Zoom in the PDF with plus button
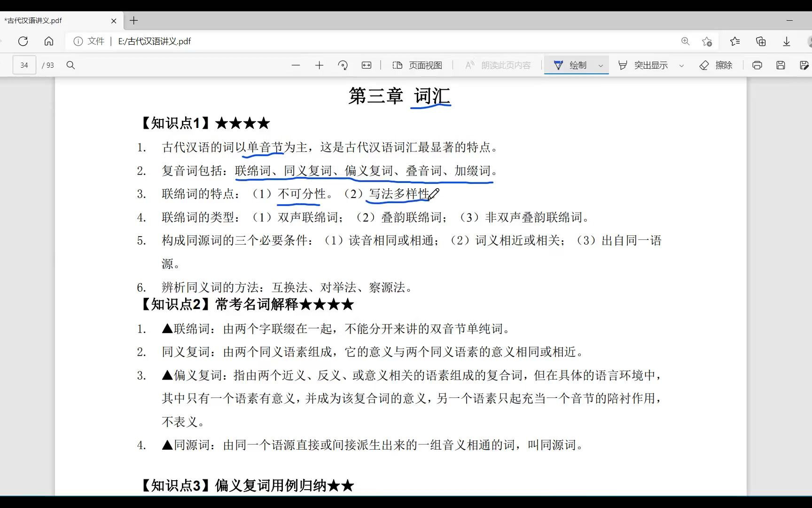This screenshot has height=508, width=812. [319, 65]
